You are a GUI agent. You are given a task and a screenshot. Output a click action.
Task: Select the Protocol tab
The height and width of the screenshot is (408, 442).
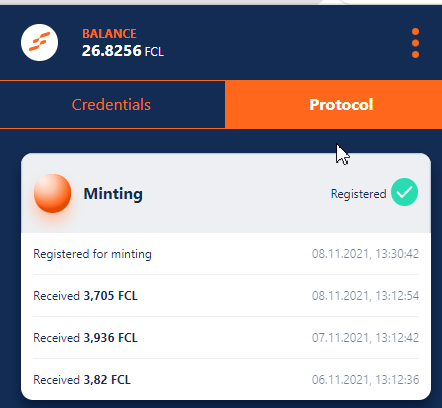coord(333,104)
